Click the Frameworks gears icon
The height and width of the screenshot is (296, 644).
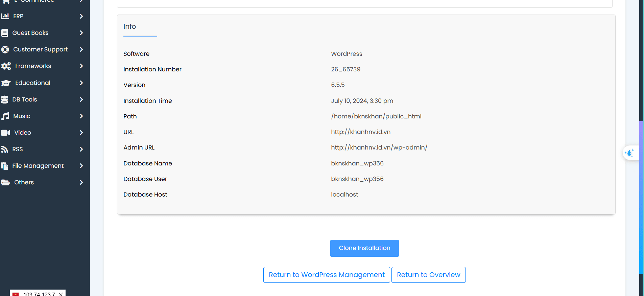(x=6, y=66)
